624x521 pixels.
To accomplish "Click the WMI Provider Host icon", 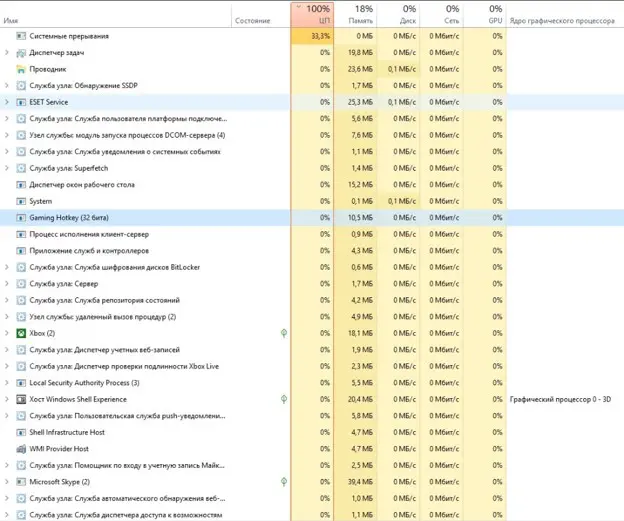I will pyautogui.click(x=21, y=449).
